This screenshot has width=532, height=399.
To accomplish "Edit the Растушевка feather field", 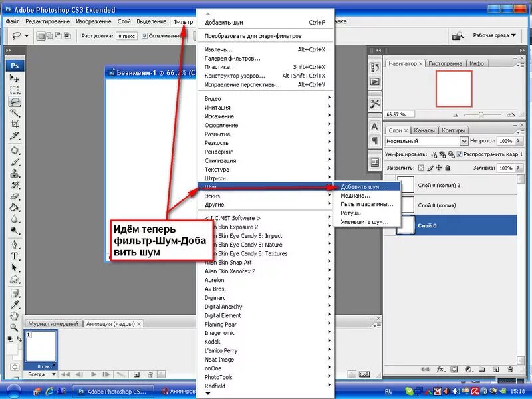I will pyautogui.click(x=126, y=36).
